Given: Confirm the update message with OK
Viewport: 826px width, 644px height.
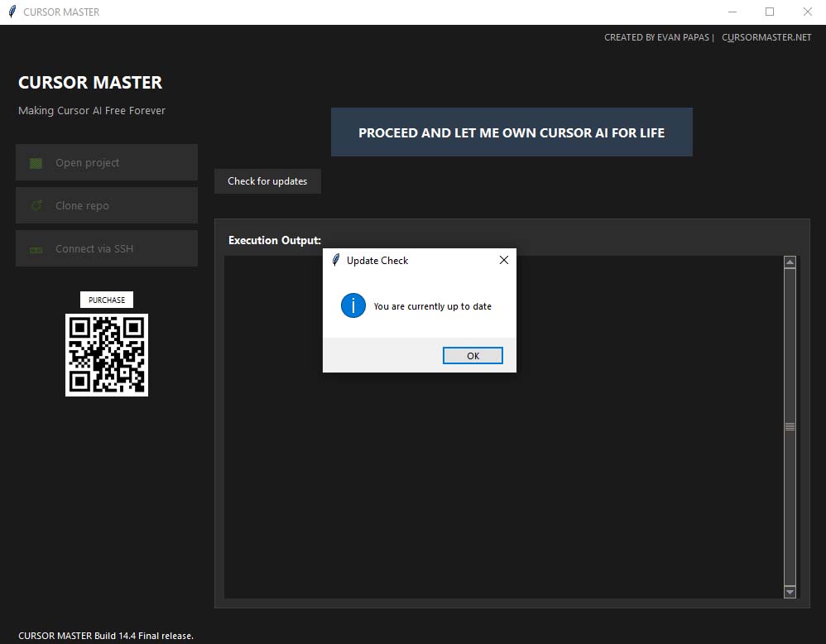Looking at the screenshot, I should [x=473, y=356].
